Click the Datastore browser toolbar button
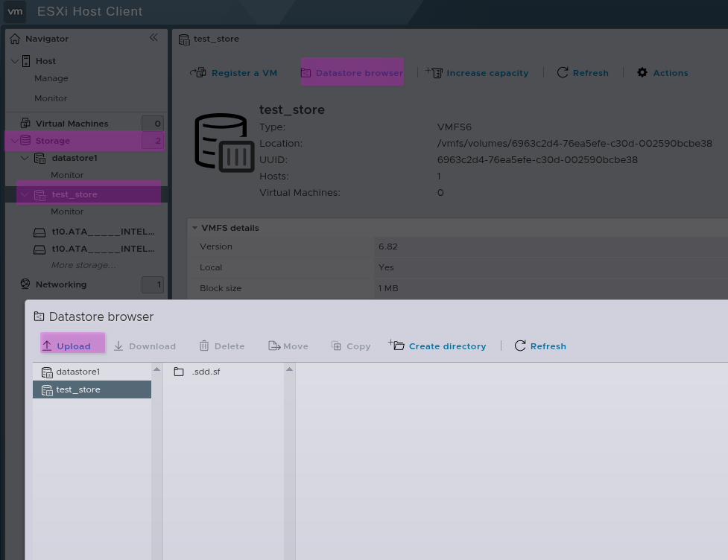 352,72
